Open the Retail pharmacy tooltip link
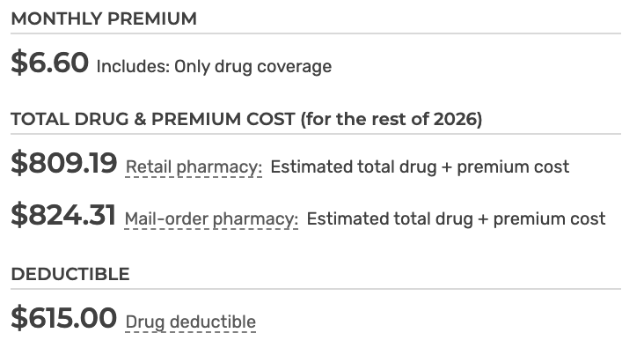644x355 pixels. pos(194,167)
